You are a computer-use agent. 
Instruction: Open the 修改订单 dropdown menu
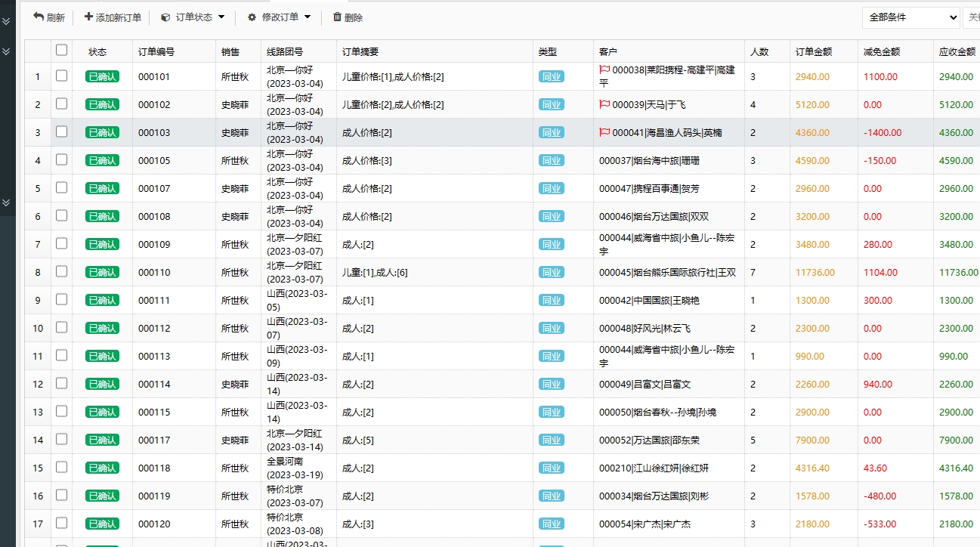coord(279,17)
